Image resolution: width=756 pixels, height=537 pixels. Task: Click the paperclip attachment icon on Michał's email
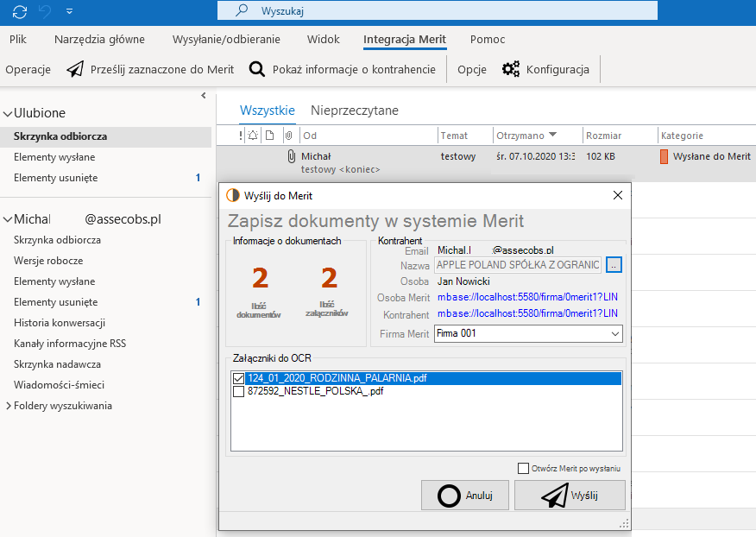coord(291,156)
